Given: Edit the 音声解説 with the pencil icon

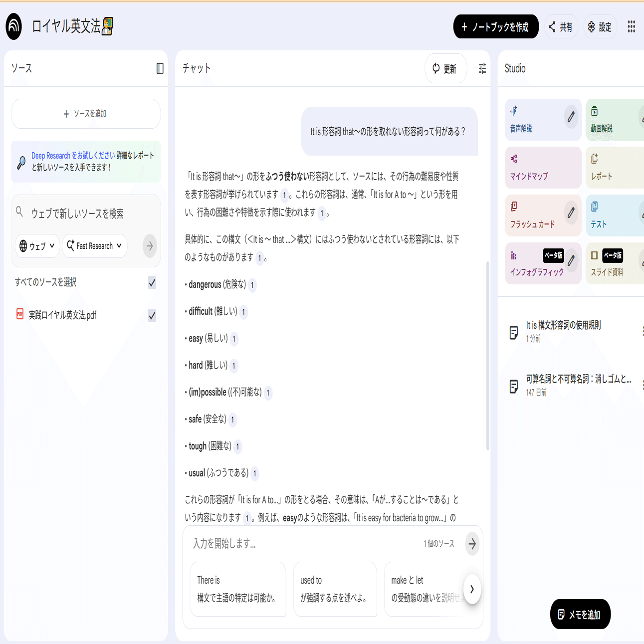Looking at the screenshot, I should [571, 117].
